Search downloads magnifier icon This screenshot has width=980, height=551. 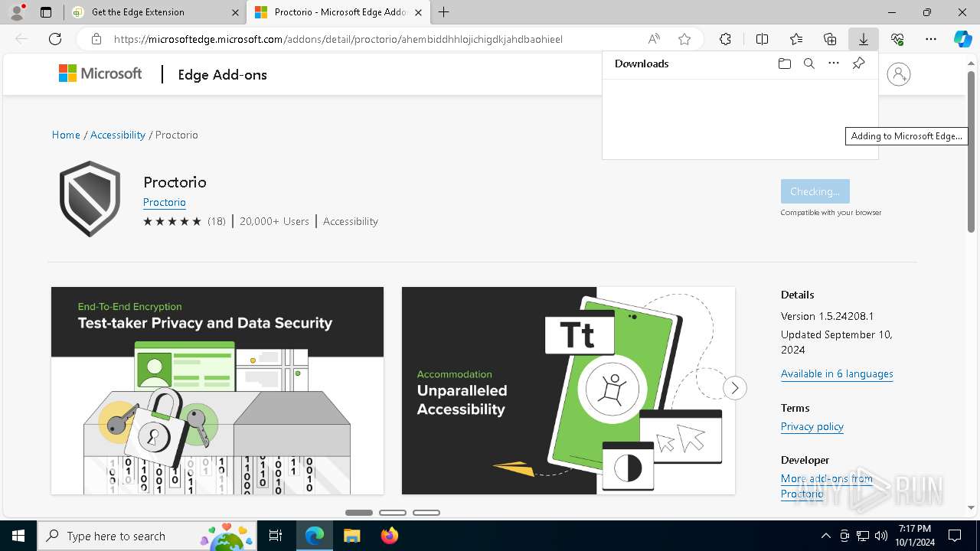[809, 64]
